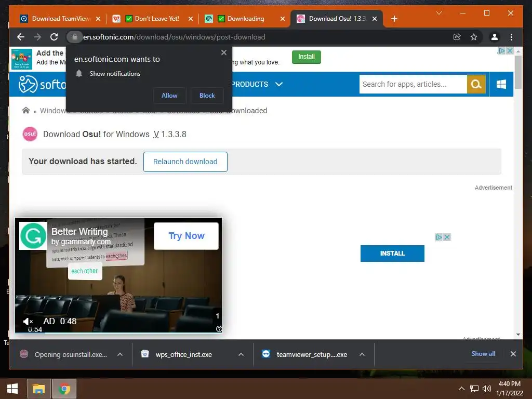Open the tab search chevron
532x399 pixels.
(x=439, y=13)
